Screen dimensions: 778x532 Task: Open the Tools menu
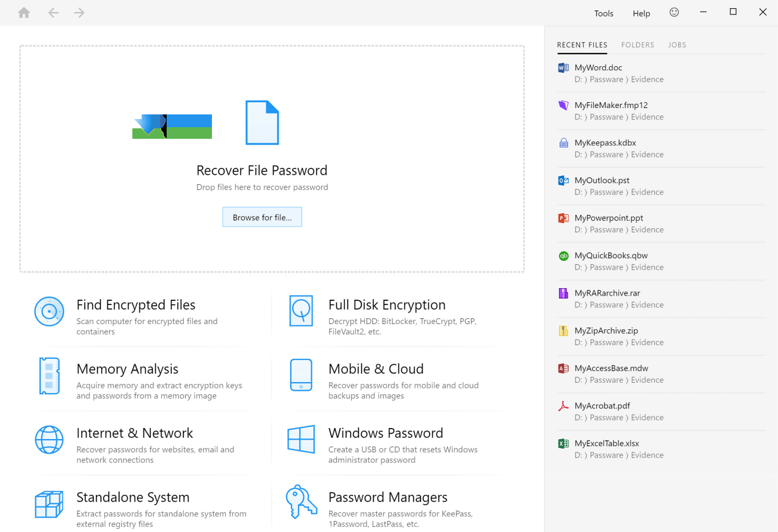click(x=604, y=13)
